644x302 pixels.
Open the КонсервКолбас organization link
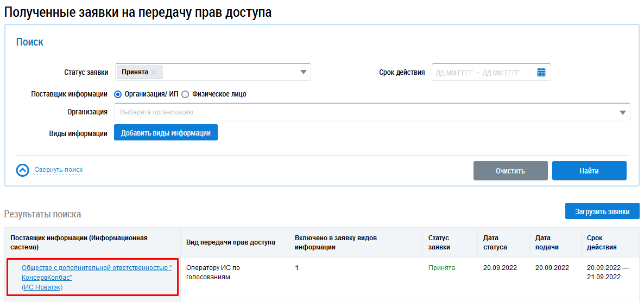point(96,272)
